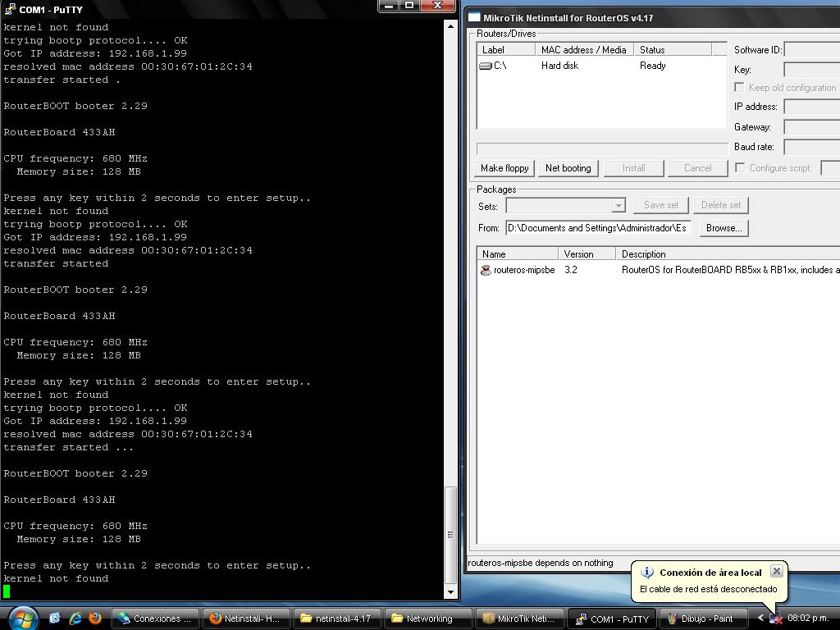The height and width of the screenshot is (630, 840).
Task: Click the From path input field
Action: [x=598, y=228]
